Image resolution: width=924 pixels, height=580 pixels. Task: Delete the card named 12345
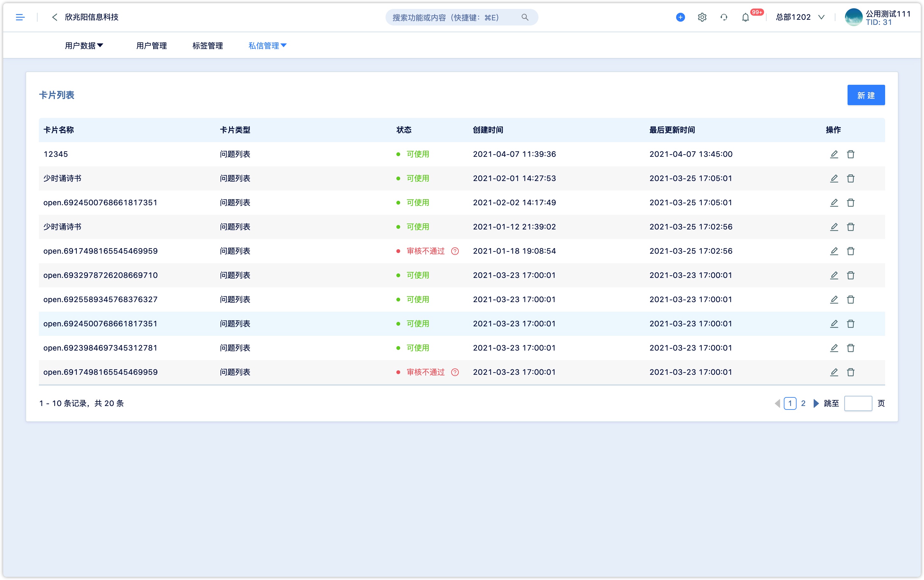[x=851, y=154]
